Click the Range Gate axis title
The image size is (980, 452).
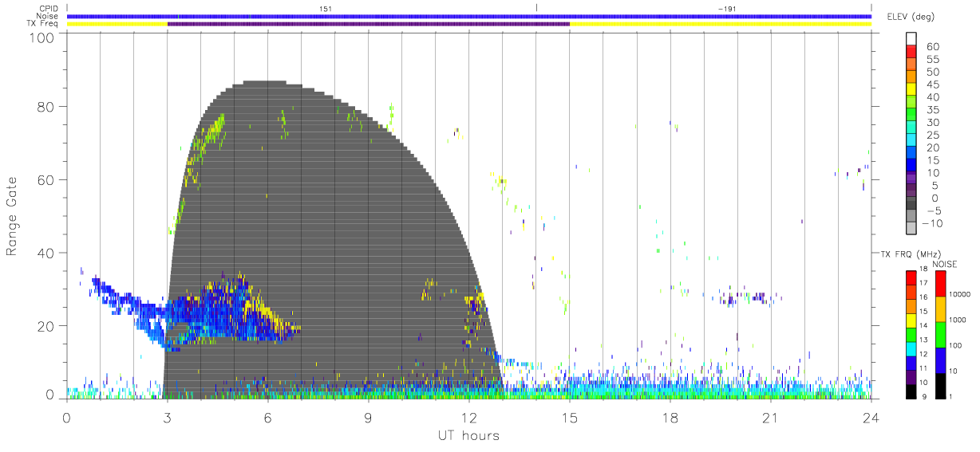click(x=12, y=216)
